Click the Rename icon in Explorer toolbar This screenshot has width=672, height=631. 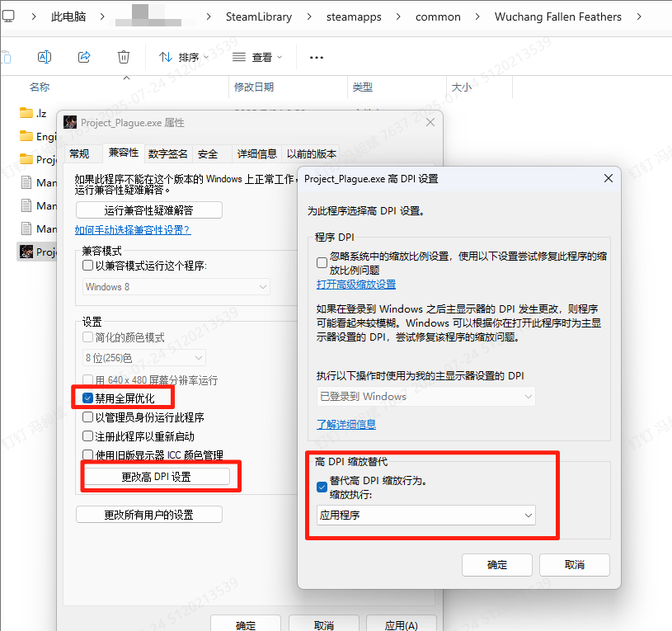pos(45,57)
